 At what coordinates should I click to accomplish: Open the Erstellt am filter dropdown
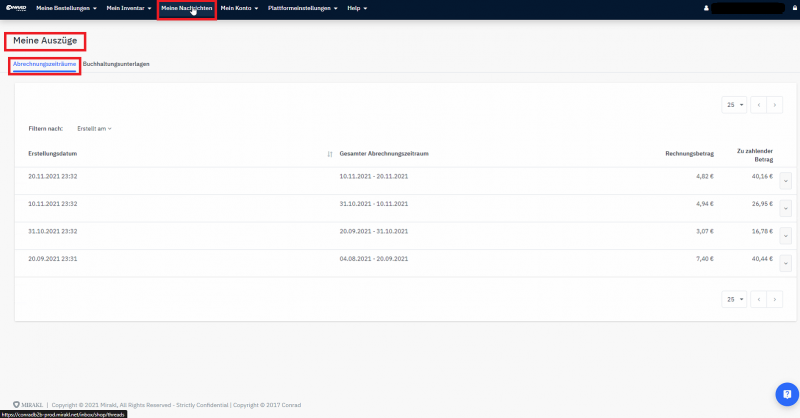(94, 128)
